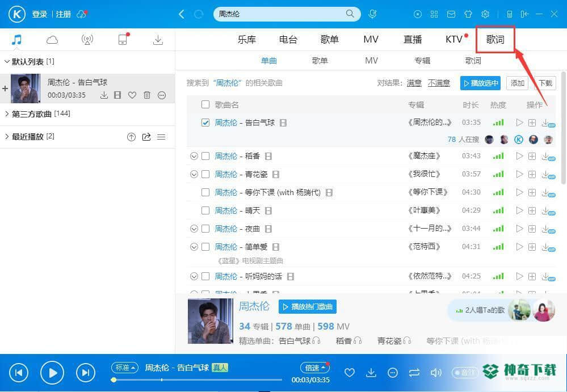
Task: Click the share icon in 最近播放 row
Action: (146, 137)
